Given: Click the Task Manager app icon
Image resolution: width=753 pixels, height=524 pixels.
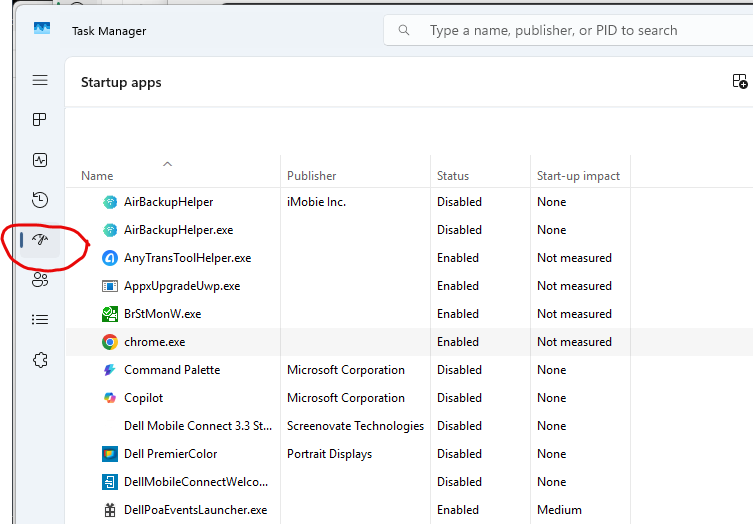Looking at the screenshot, I should [x=42, y=29].
